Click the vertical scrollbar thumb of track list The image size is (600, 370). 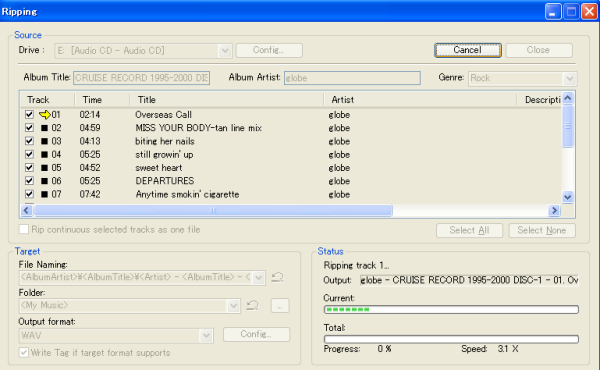[567, 126]
